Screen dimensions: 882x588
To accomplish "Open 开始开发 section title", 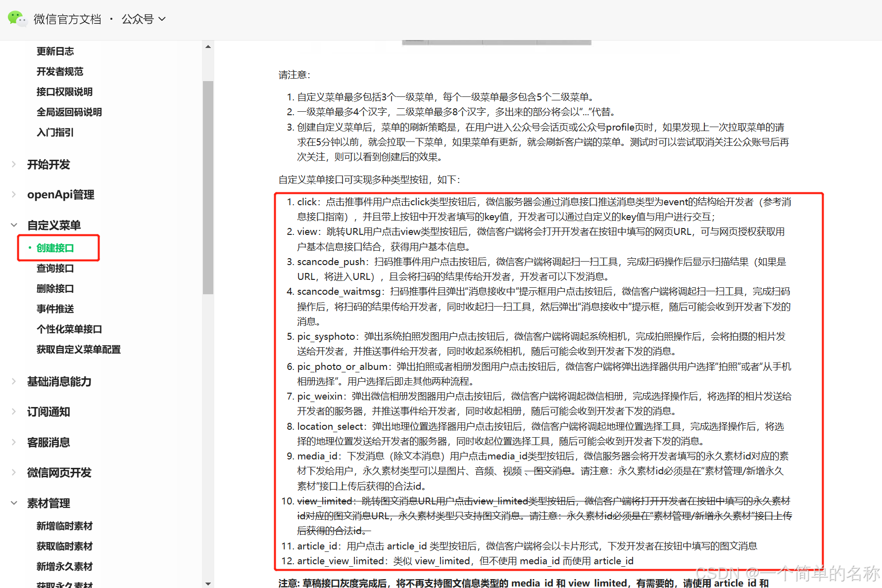I will click(49, 164).
